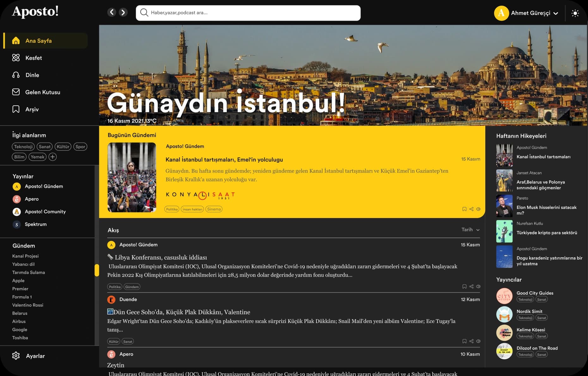
Task: Bookmark the Libya Konferansı article
Action: [x=464, y=286]
